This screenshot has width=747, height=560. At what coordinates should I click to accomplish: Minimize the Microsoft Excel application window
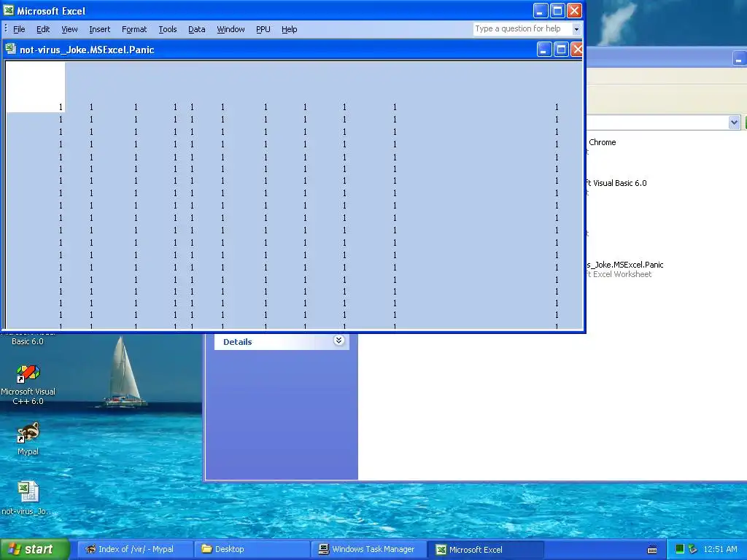tap(541, 10)
